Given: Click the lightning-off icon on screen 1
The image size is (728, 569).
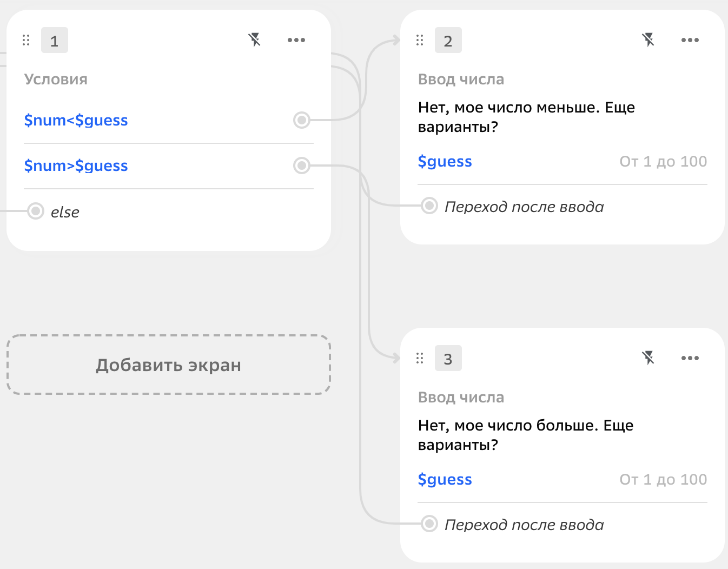Looking at the screenshot, I should point(254,39).
